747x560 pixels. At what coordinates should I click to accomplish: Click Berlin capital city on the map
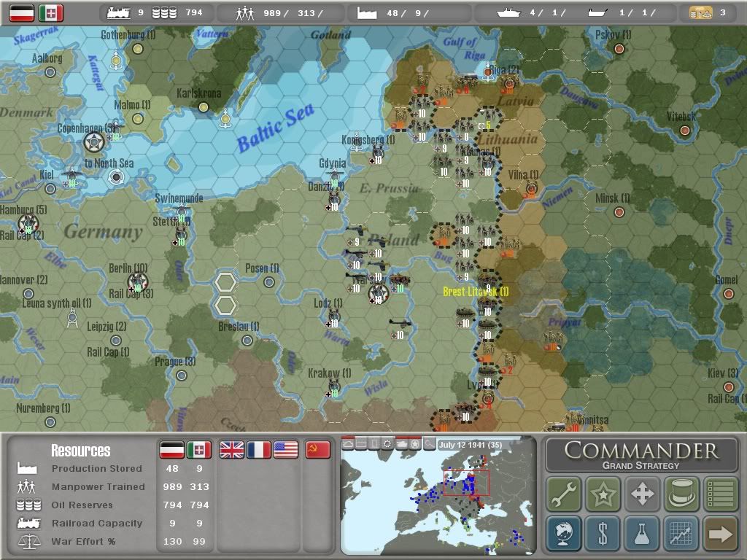tap(138, 282)
